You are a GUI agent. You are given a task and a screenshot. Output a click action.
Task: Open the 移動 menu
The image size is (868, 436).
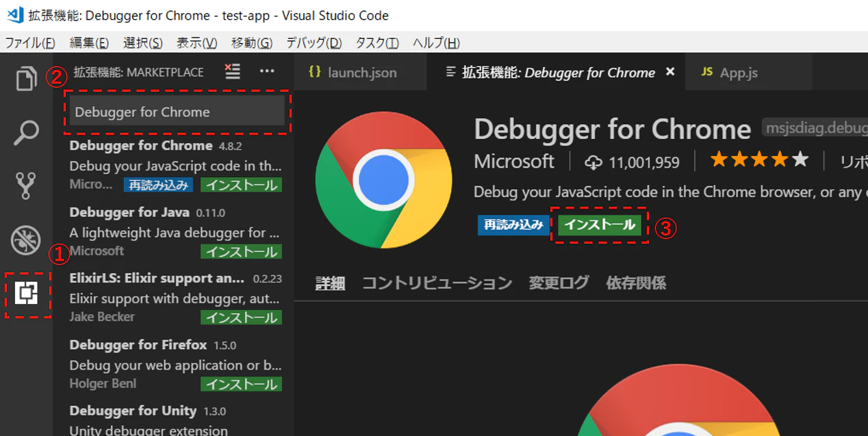pos(251,43)
